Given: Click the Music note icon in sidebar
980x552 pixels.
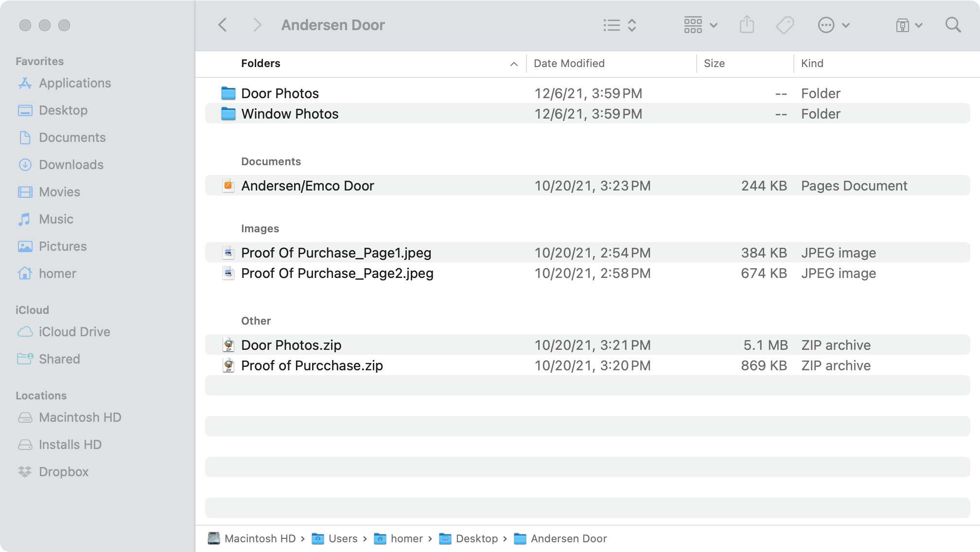Looking at the screenshot, I should [24, 219].
